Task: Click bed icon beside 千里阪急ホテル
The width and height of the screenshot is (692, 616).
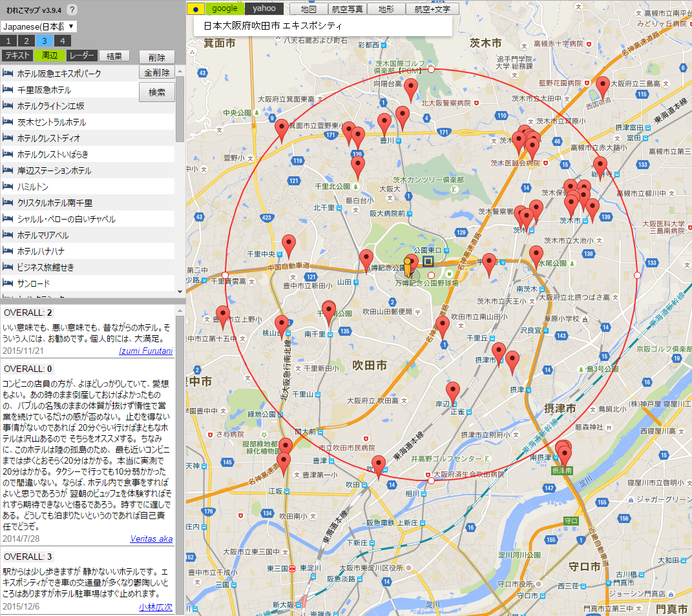Action: (x=8, y=89)
